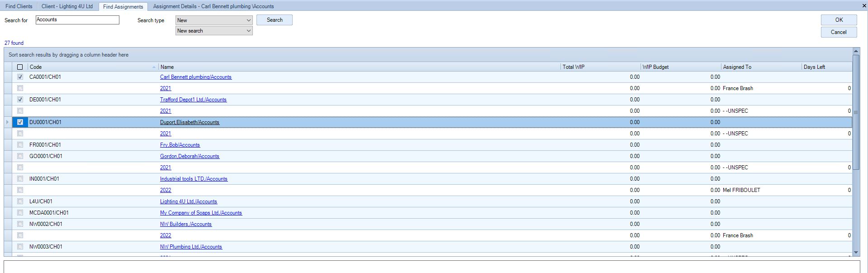The height and width of the screenshot is (273, 868).
Task: Check the MCDA0001/CH01 row checkbox
Action: coord(20,213)
